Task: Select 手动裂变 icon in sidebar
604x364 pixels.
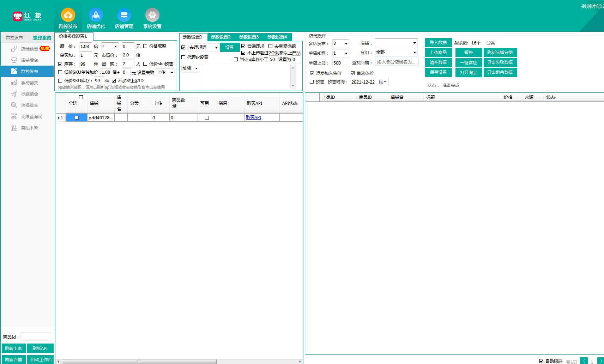Action: coord(14,83)
